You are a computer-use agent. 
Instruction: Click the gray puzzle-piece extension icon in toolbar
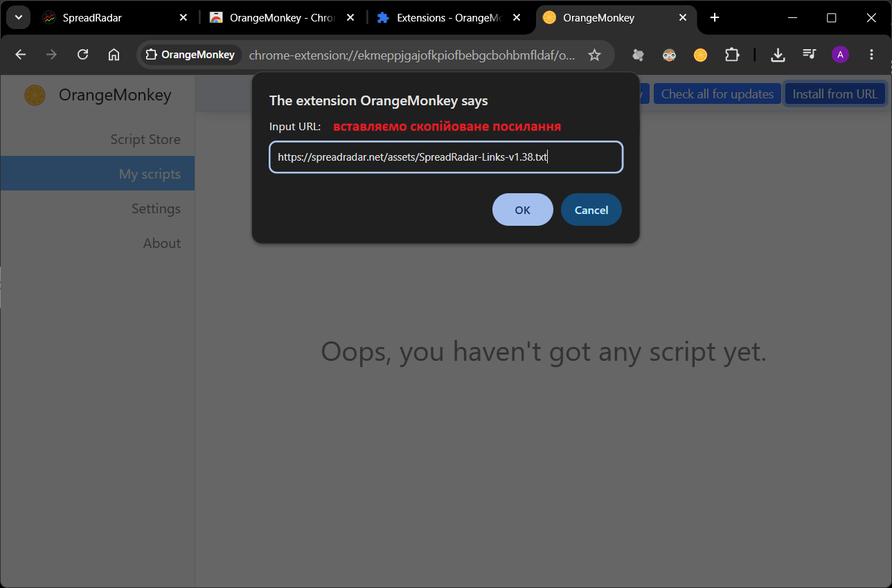638,55
